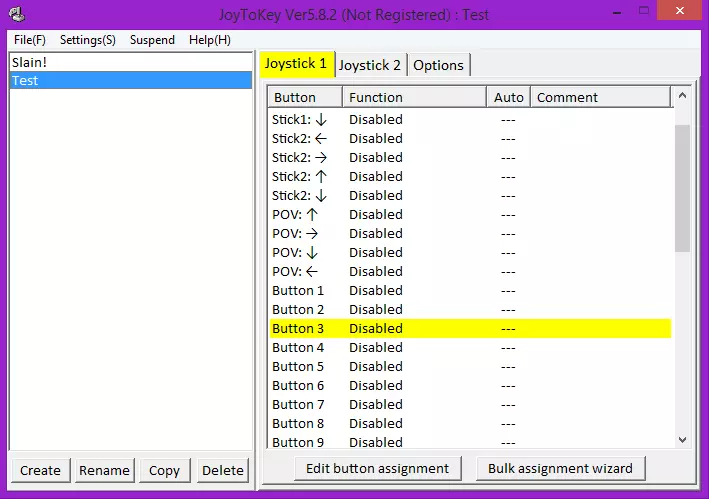Select the Button 8 row
The height and width of the screenshot is (499, 709).
click(470, 423)
